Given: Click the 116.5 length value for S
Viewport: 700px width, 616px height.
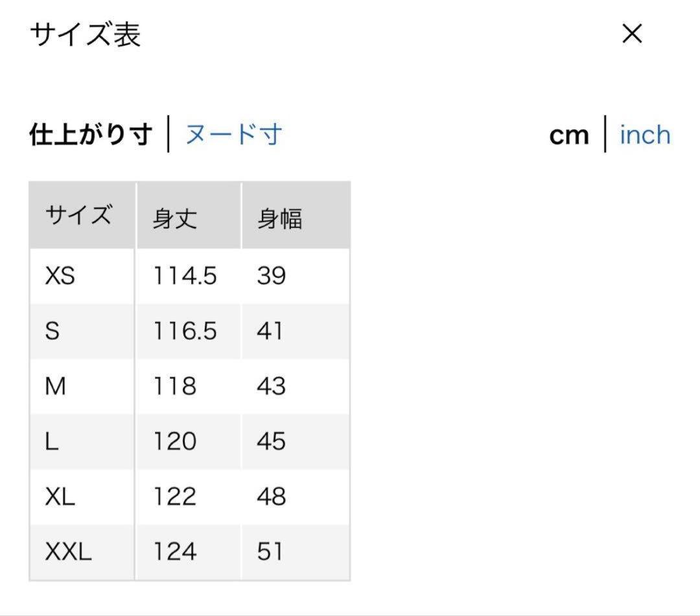Looking at the screenshot, I should coord(185,332).
